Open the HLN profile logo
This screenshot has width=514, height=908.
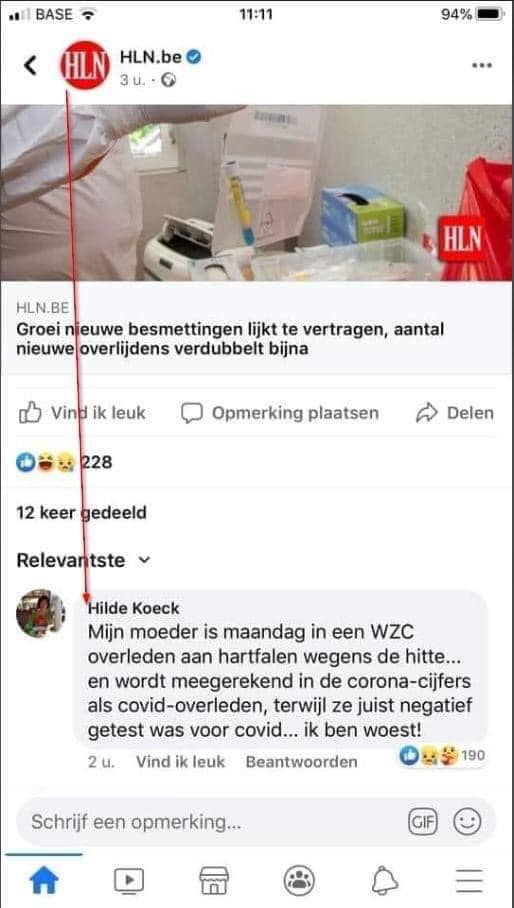[85, 65]
